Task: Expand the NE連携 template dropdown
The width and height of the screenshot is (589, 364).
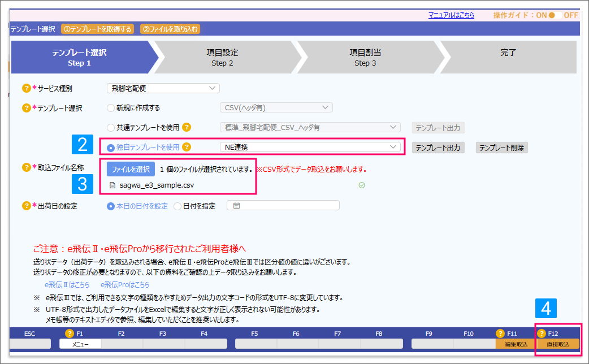Action: (310, 147)
